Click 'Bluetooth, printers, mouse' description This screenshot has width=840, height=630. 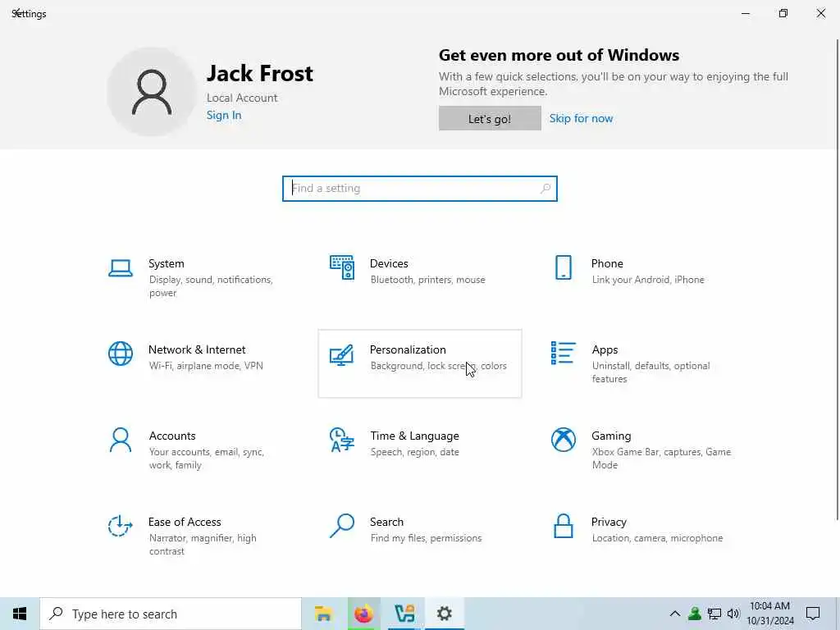(x=427, y=280)
